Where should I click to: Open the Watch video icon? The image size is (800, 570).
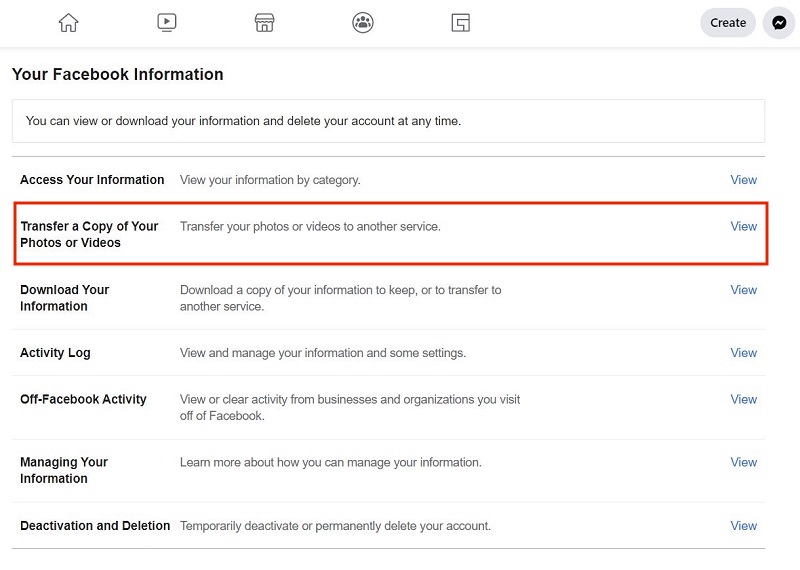pos(166,22)
